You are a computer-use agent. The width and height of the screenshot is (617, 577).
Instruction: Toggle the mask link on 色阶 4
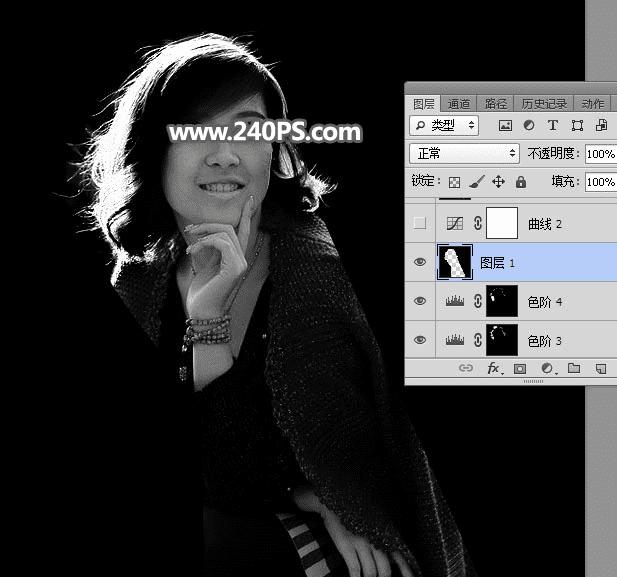coord(478,301)
